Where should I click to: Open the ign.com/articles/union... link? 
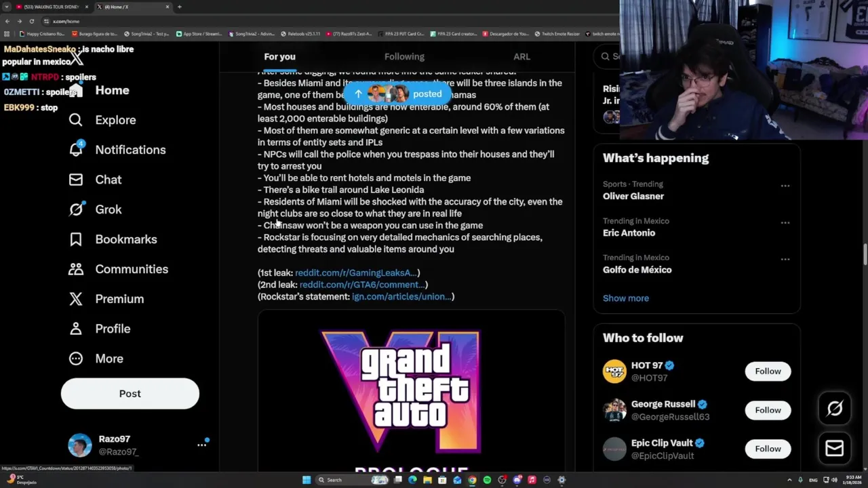click(x=401, y=296)
